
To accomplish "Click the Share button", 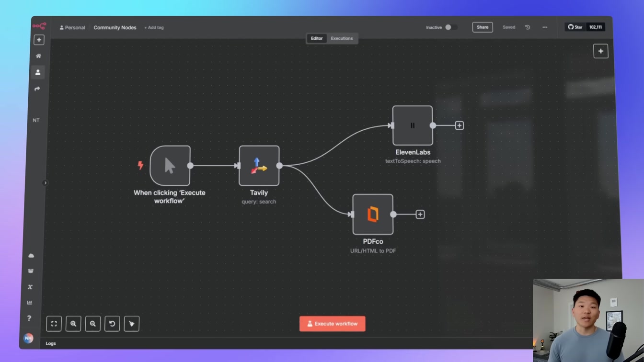I will click(483, 27).
